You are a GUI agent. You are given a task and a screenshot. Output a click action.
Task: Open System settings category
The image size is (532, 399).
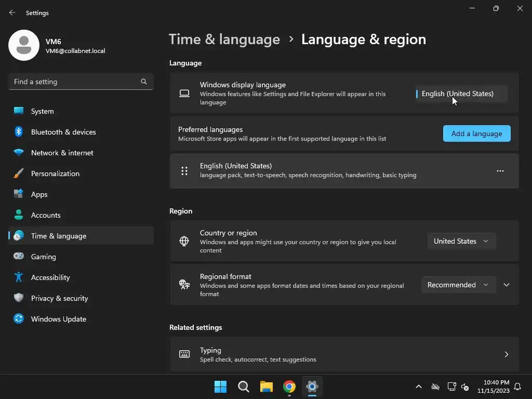81,111
